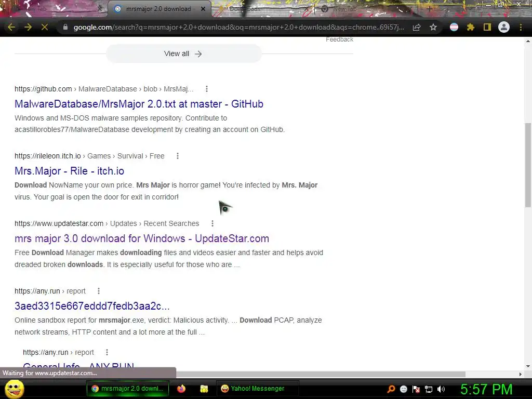
Task: Share this page from the address bar
Action: [x=417, y=27]
